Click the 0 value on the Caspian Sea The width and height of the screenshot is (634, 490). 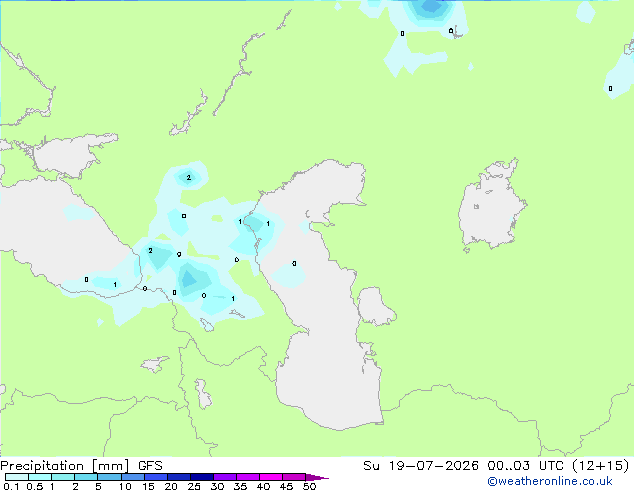point(294,264)
